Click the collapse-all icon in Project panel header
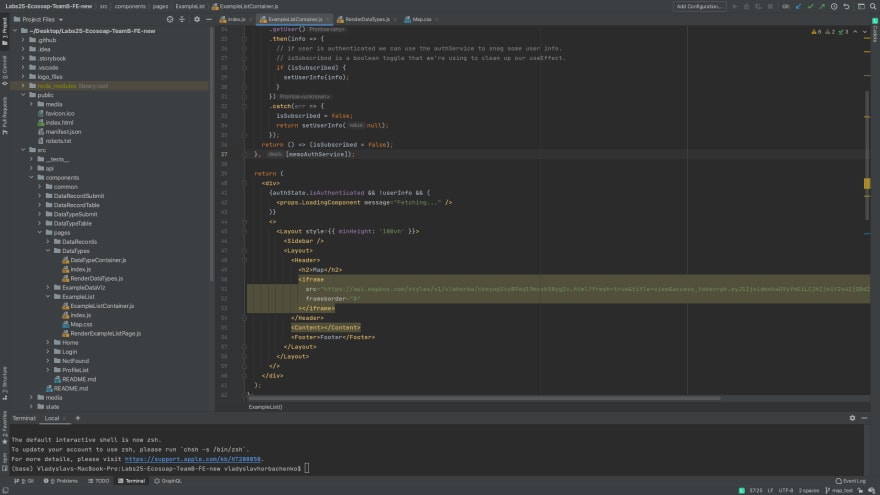Viewport: 880px width, 495px height. 182,19
